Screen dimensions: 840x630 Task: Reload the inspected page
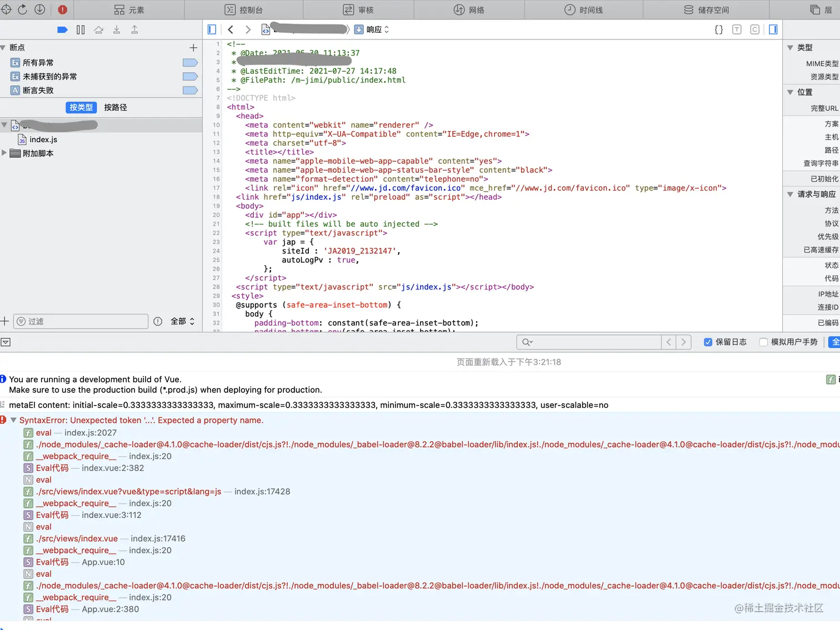[23, 9]
